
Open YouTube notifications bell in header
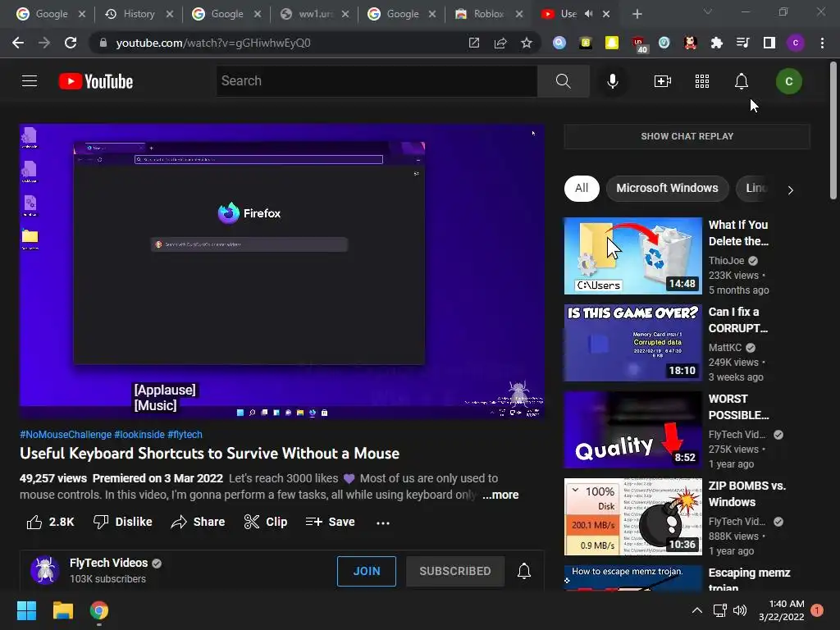coord(742,81)
